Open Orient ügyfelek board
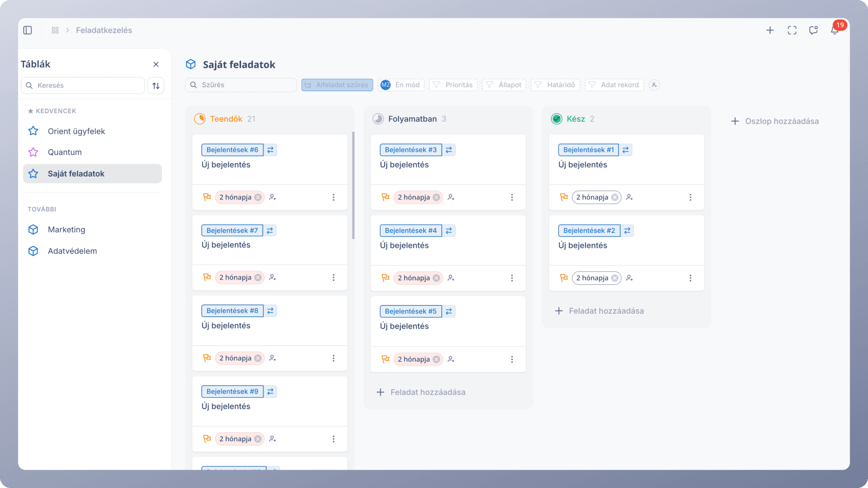Screen dimensions: 868x488 coord(92,131)
